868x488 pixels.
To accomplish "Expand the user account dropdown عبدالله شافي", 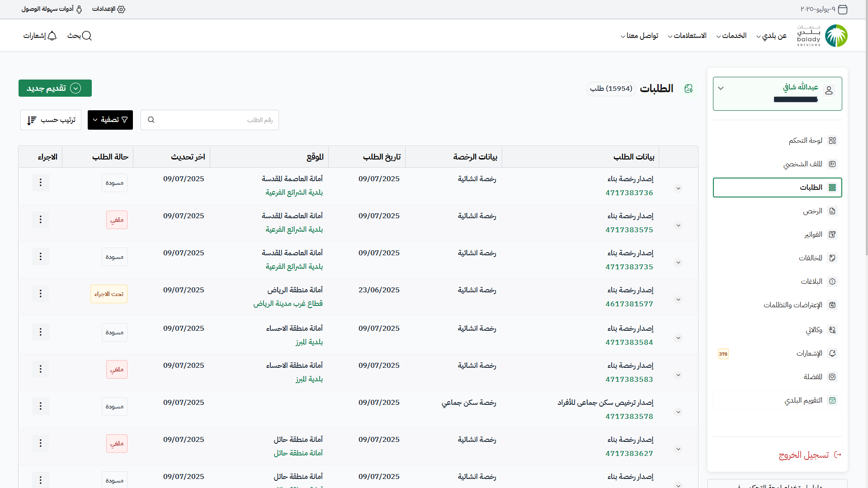I will (x=721, y=89).
